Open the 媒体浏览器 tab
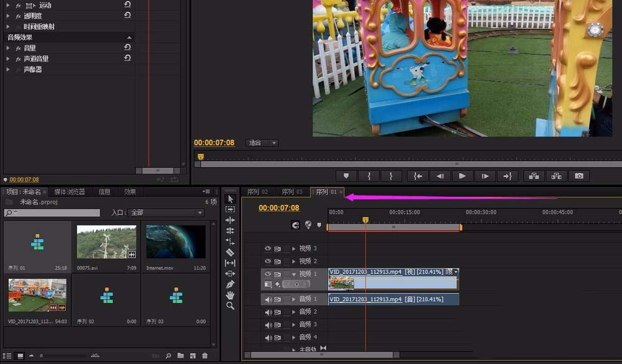The height and width of the screenshot is (364, 622). click(70, 192)
